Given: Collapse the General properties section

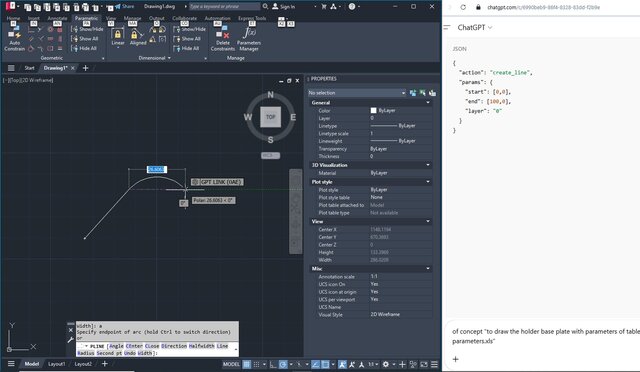Looking at the screenshot, I should [x=428, y=102].
